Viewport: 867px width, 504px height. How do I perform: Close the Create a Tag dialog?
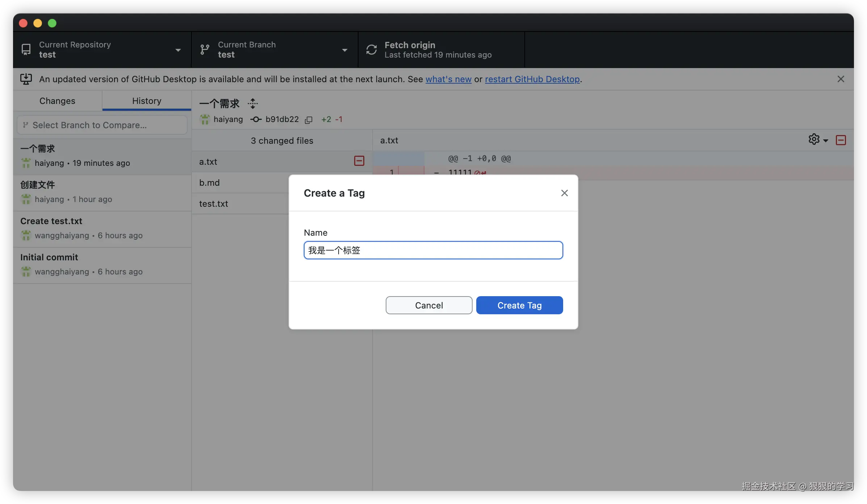click(564, 193)
